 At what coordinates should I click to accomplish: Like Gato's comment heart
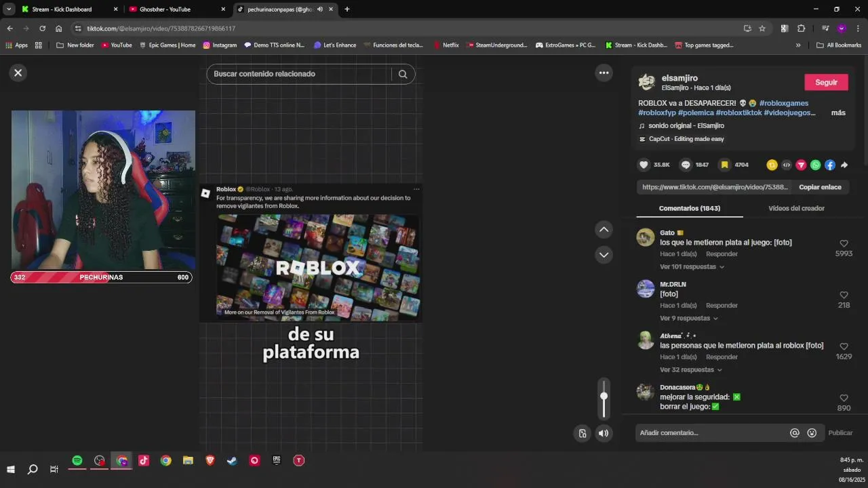pos(844,243)
